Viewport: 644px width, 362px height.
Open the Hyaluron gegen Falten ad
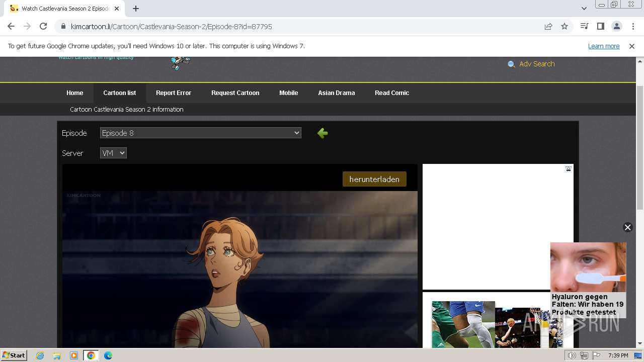point(588,280)
